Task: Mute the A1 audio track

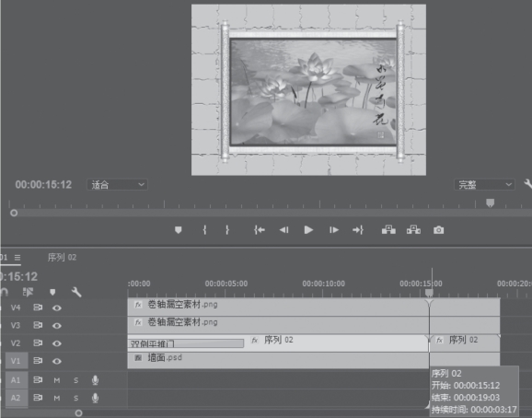Action: [57, 380]
